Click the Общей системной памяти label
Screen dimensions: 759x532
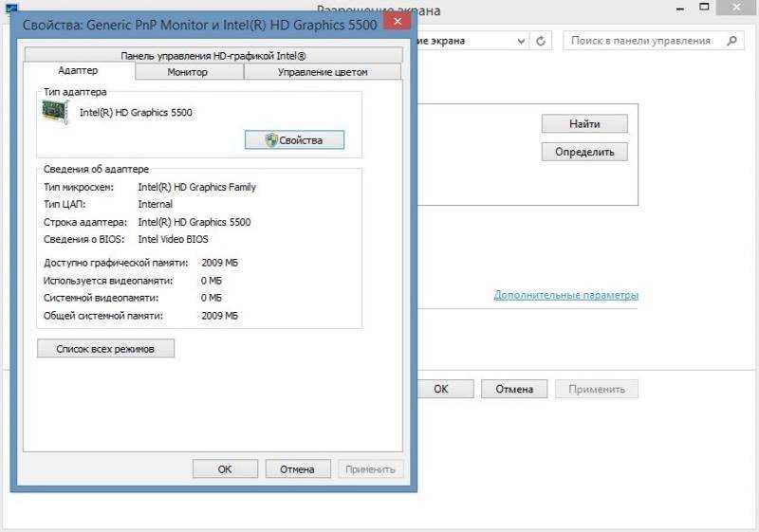[103, 316]
